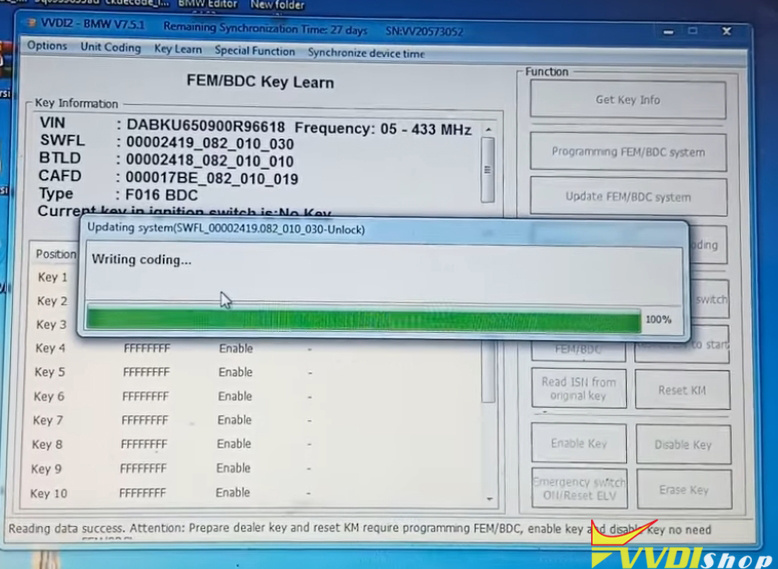Click the Type value F016 BDC
Image resolution: width=778 pixels, height=569 pixels.
coord(161,195)
